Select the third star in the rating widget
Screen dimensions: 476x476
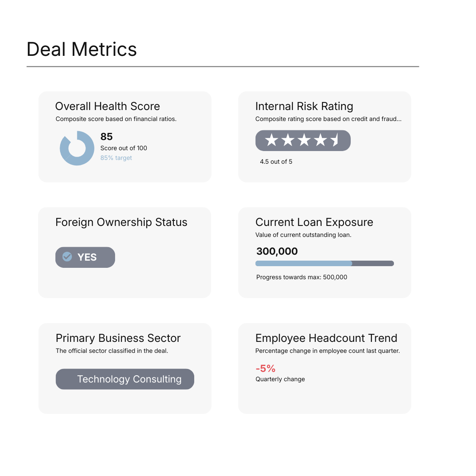tap(303, 140)
